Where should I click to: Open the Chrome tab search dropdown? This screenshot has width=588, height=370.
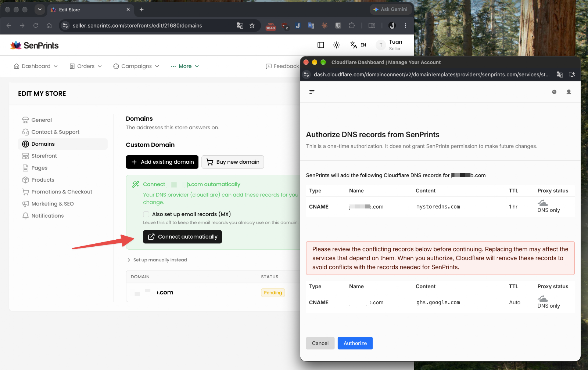coord(40,10)
